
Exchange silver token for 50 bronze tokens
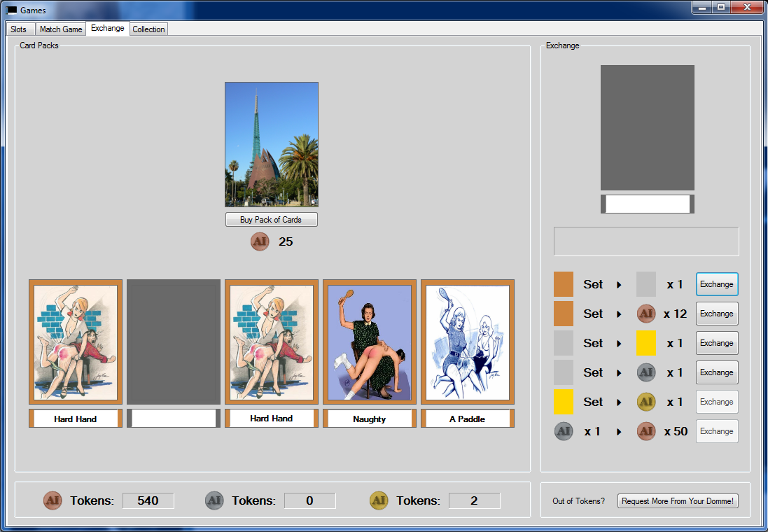coord(717,431)
